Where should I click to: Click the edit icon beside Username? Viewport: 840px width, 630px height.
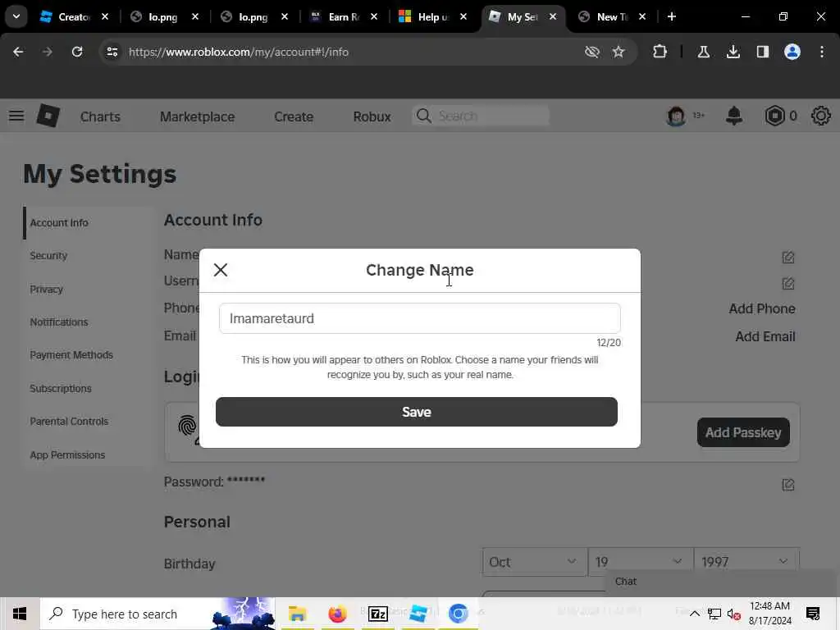[x=788, y=283]
